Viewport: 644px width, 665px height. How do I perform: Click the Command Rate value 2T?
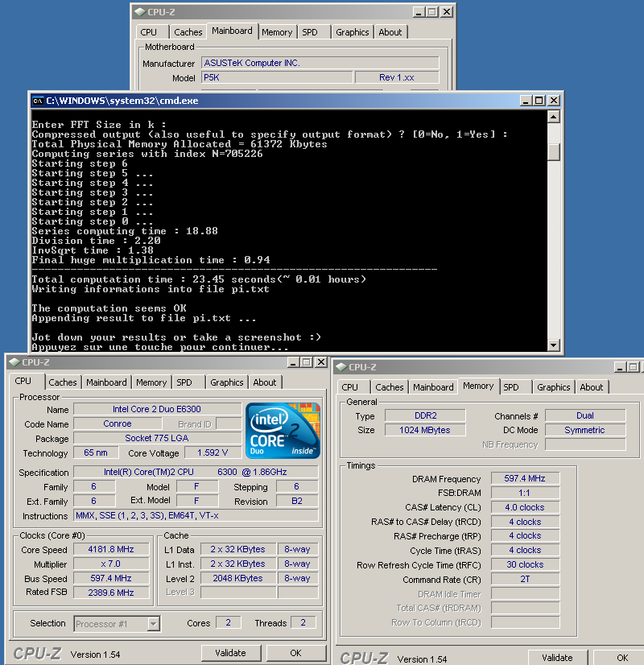pos(526,580)
